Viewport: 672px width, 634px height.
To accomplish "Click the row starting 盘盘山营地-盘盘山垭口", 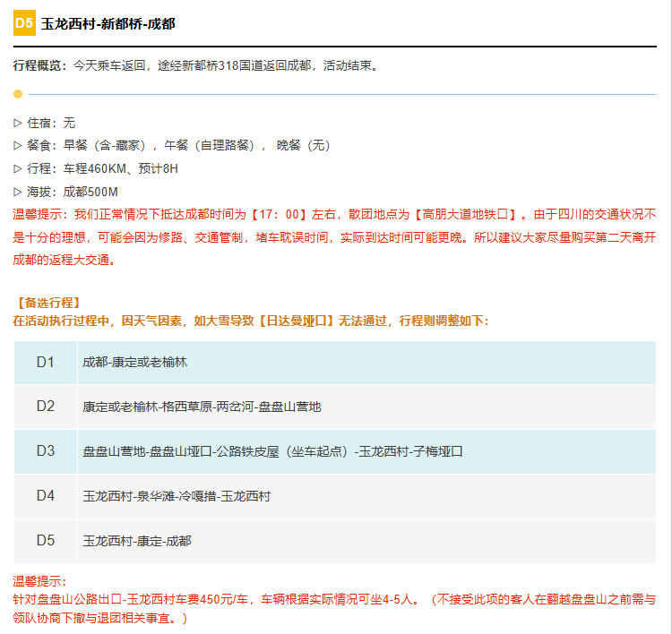I will click(366, 451).
